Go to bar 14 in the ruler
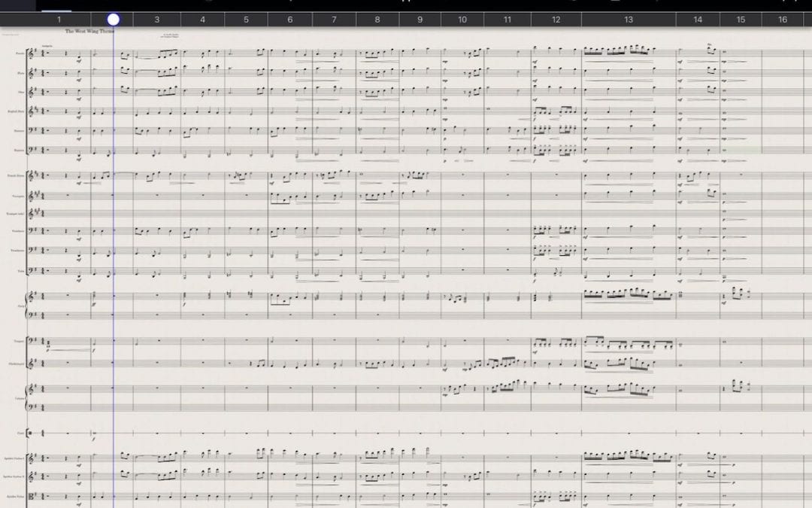Screen dimensions: 812x508 tap(698, 20)
